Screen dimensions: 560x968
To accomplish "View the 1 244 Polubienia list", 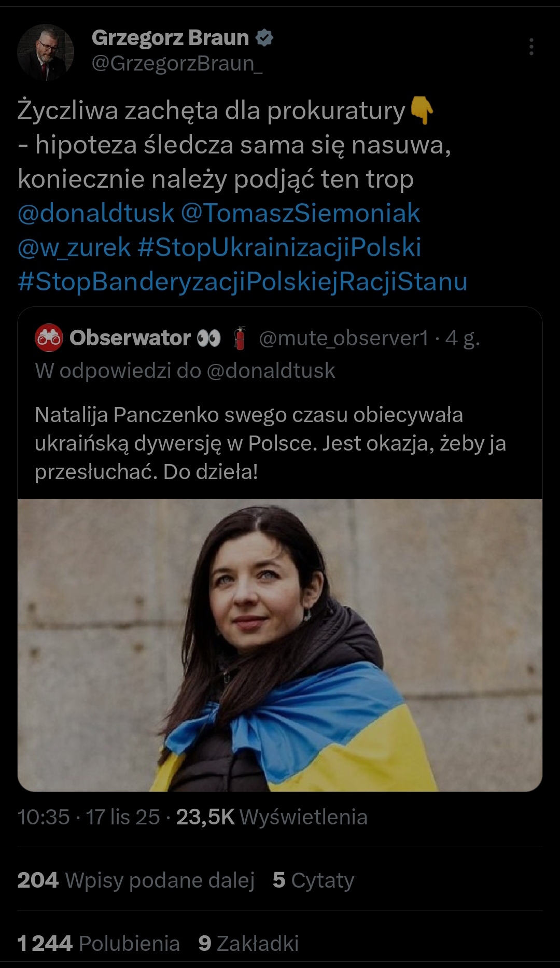I will tap(99, 943).
